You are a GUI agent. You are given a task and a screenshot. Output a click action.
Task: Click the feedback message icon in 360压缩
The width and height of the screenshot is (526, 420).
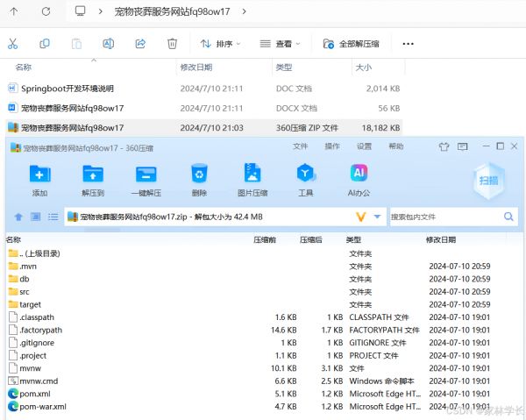coord(463,146)
